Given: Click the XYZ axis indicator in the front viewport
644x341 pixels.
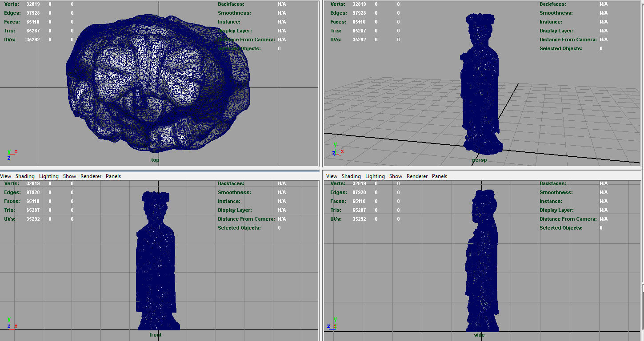Looking at the screenshot, I should [x=12, y=323].
